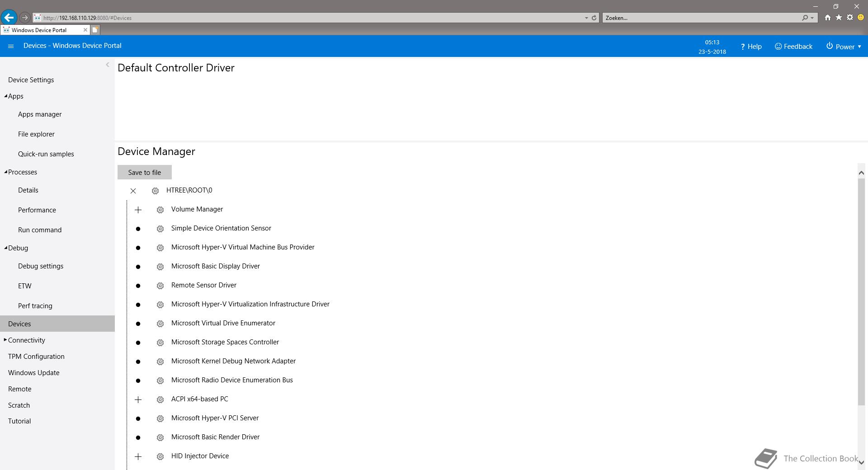Open TPM Configuration page
Image resolution: width=868 pixels, height=470 pixels.
coord(36,357)
